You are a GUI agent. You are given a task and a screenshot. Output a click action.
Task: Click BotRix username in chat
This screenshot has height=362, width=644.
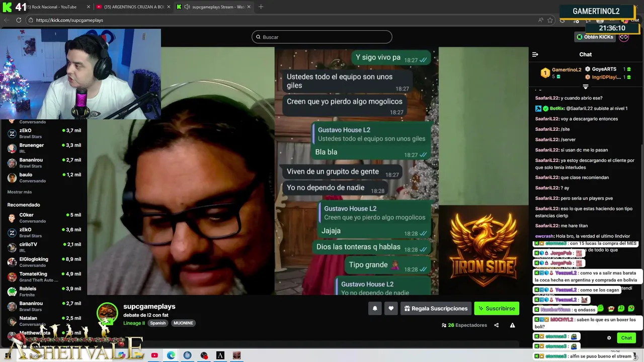coord(557,108)
